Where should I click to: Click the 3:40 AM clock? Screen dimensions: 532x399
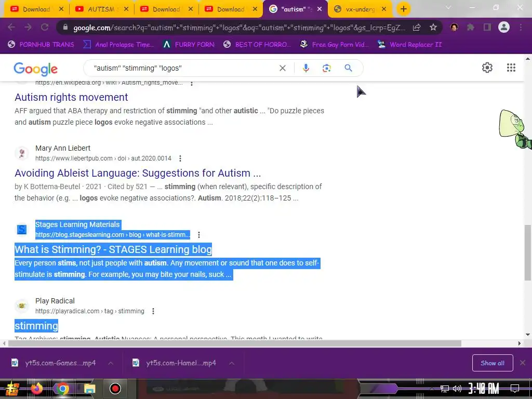click(484, 389)
